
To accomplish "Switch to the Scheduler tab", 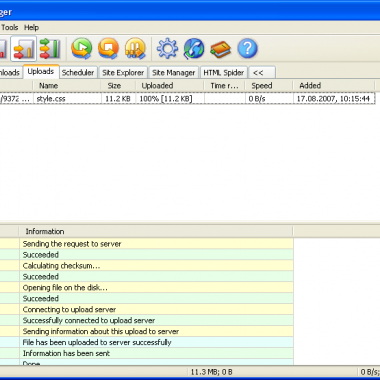I will click(78, 72).
